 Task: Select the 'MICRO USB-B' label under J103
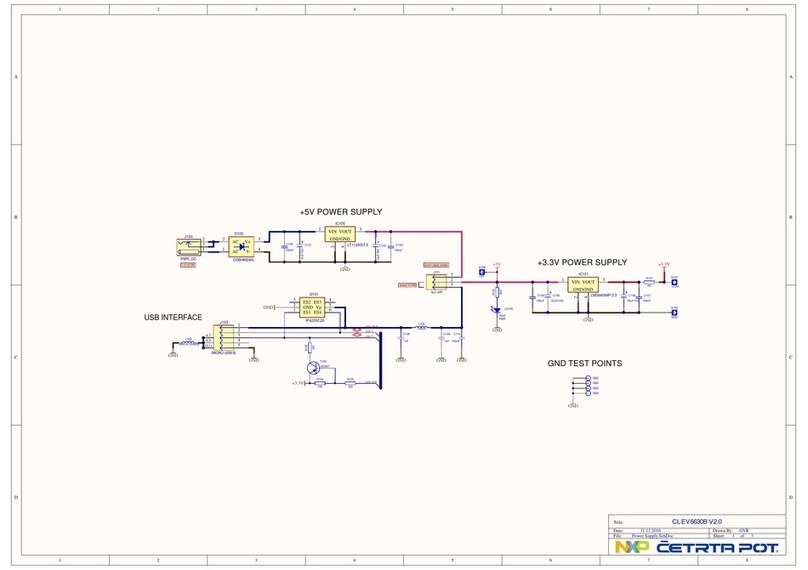click(224, 353)
